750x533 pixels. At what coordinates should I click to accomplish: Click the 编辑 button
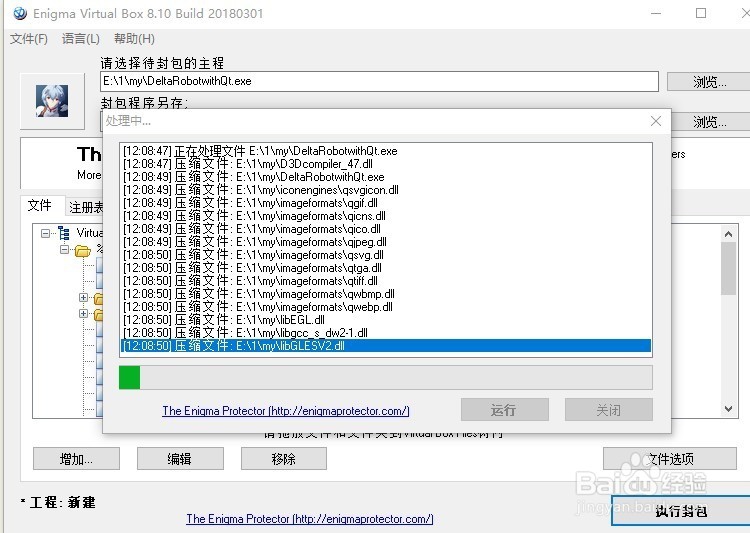point(180,459)
